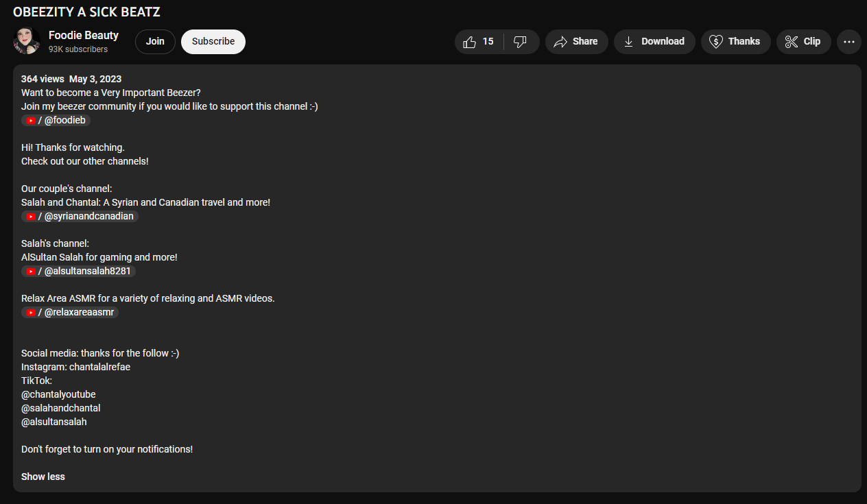Open the Foodie Beauty channel name link
867x504 pixels.
pyautogui.click(x=84, y=35)
